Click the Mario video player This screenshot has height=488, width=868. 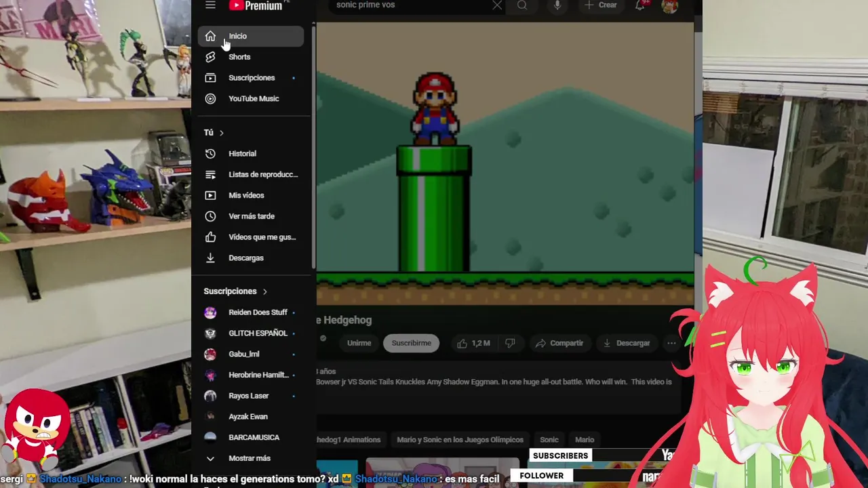click(505, 164)
